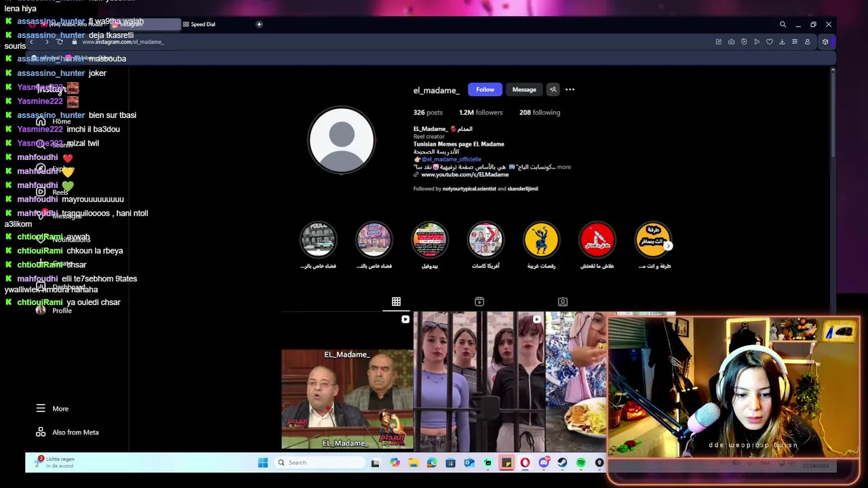Open Spotify from taskbar
The image size is (868, 488).
[x=580, y=463]
